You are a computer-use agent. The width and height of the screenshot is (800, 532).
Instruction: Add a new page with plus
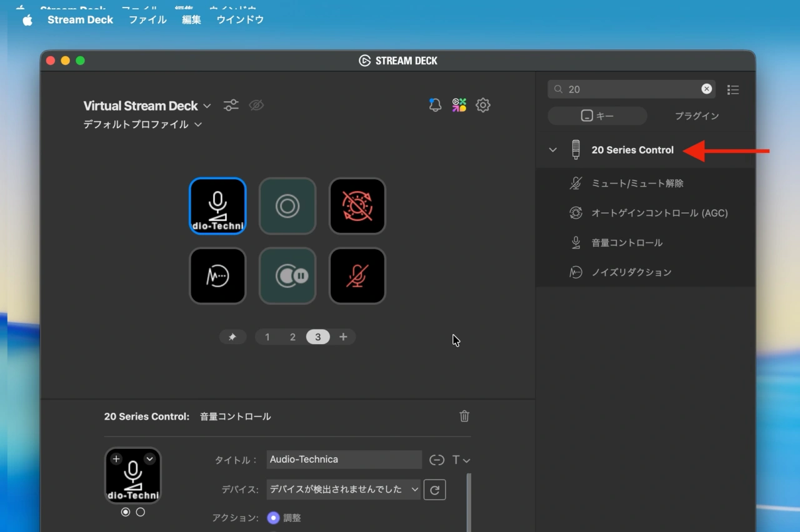(x=343, y=337)
